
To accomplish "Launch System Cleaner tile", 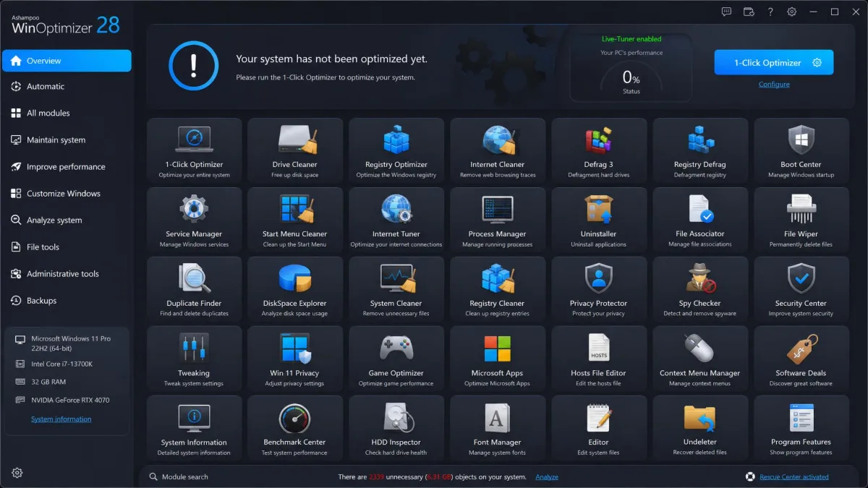I will tap(396, 290).
